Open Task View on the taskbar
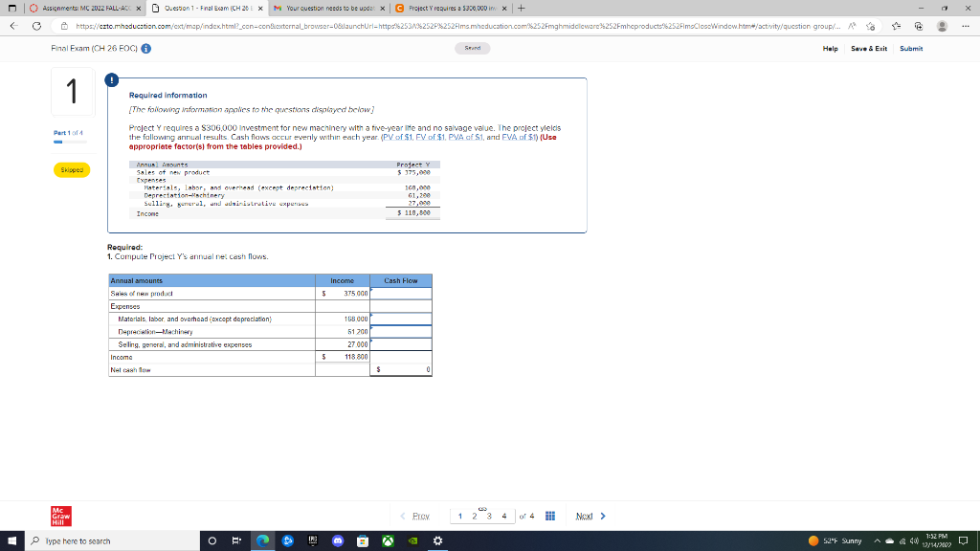 pyautogui.click(x=236, y=540)
